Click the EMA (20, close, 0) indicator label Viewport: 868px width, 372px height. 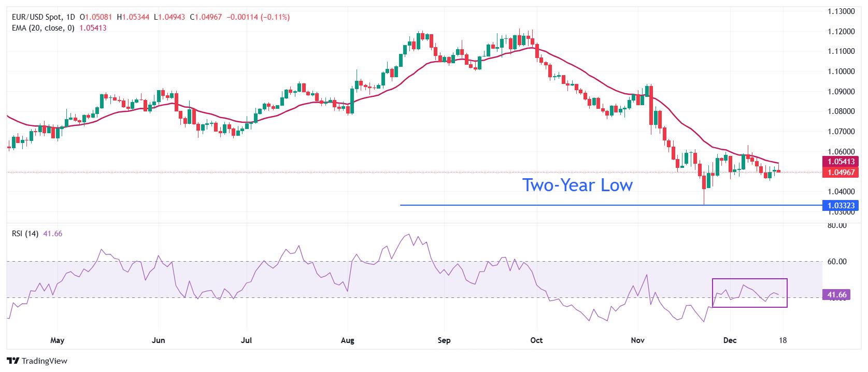tap(44, 28)
